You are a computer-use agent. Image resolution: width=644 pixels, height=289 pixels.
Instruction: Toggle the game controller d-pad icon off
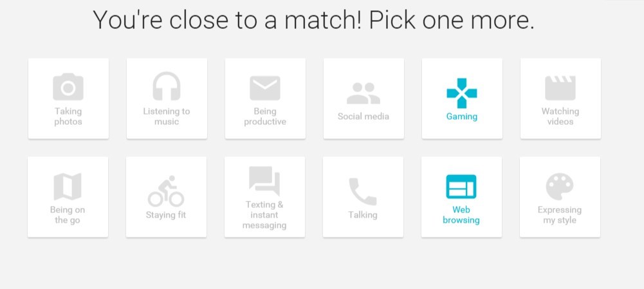click(x=462, y=93)
